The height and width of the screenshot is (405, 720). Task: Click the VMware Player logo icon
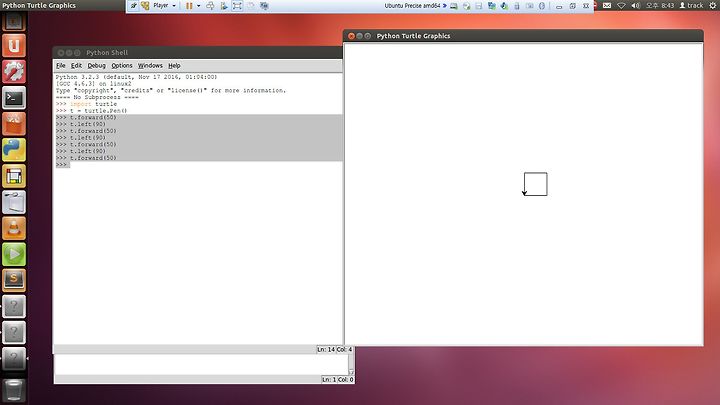[x=145, y=6]
